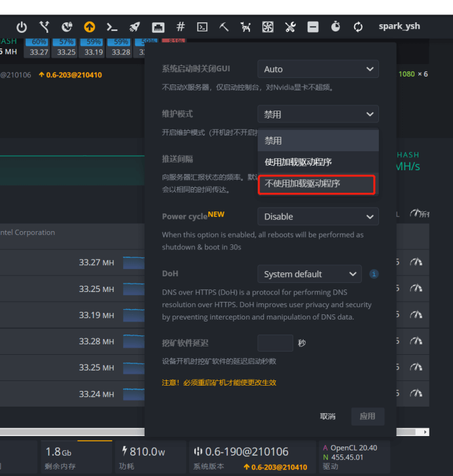Click the 应用 apply button
This screenshot has height=476, width=453.
coord(367,416)
